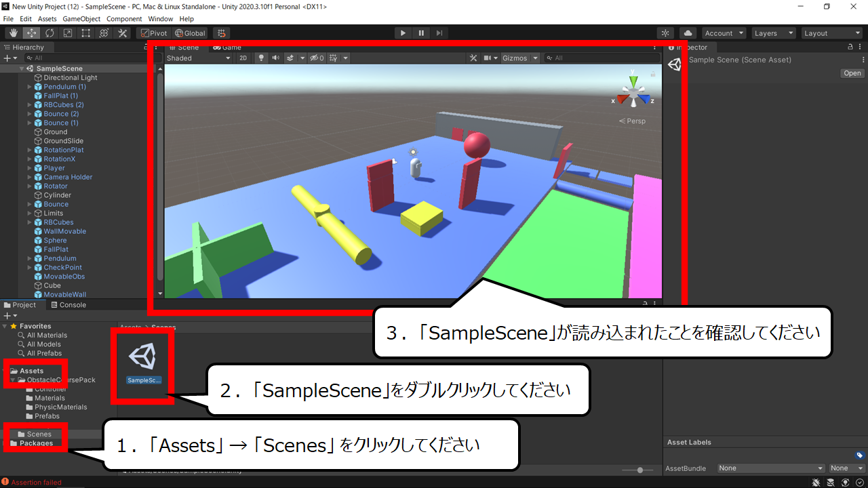This screenshot has height=488, width=868.
Task: Open the AssetBundle None dropdown
Action: tap(771, 468)
